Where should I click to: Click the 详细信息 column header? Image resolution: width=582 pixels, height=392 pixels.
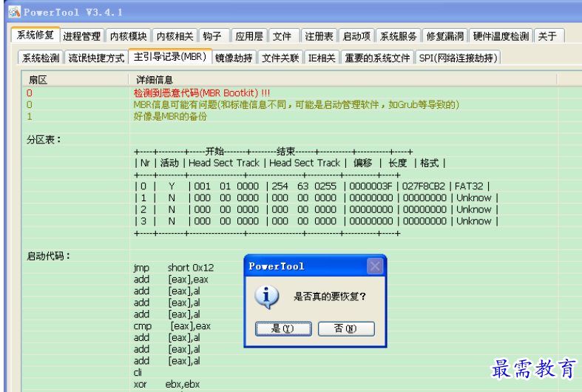tap(343, 79)
